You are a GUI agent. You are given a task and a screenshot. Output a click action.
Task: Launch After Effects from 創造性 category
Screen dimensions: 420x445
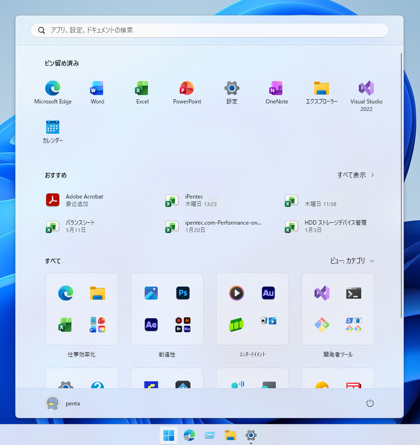pyautogui.click(x=151, y=325)
